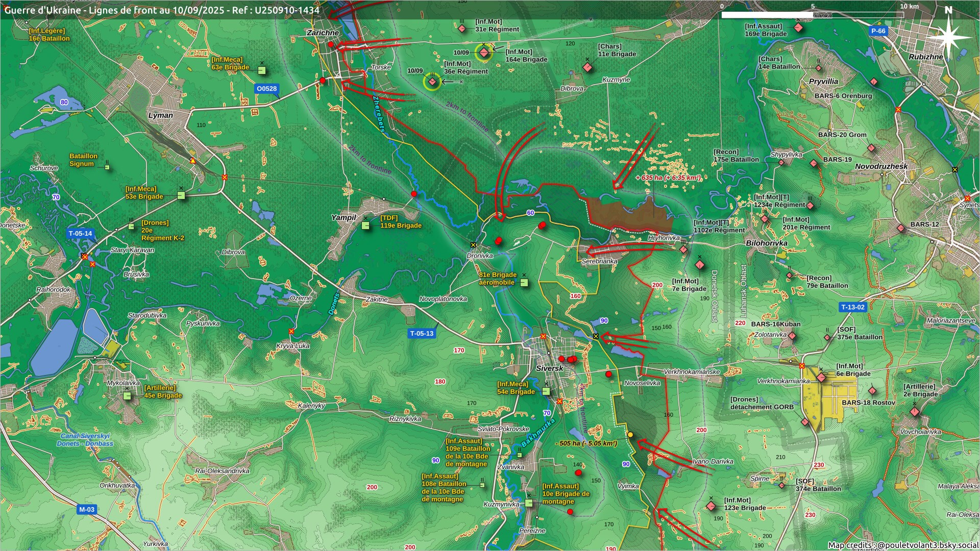Click the P-66 road shield
This screenshot has height=551, width=980.
(878, 31)
